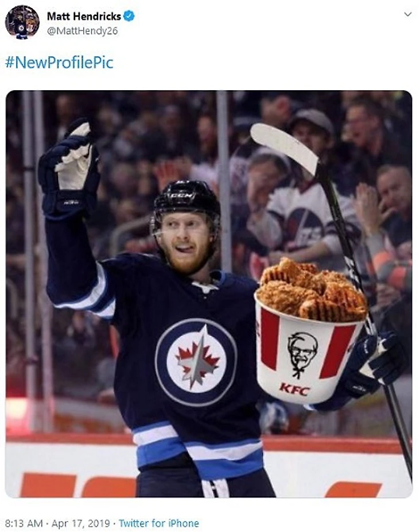The image size is (419, 532).
Task: Click the CCM logo on the helmet
Action: 183,196
